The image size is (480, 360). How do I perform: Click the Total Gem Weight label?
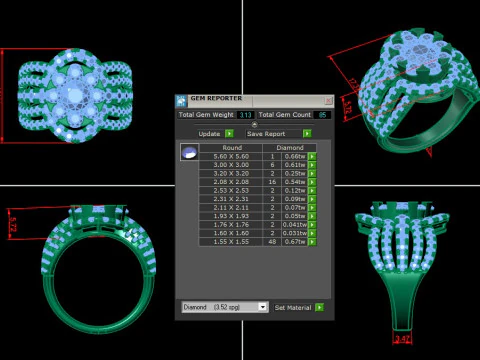point(206,115)
